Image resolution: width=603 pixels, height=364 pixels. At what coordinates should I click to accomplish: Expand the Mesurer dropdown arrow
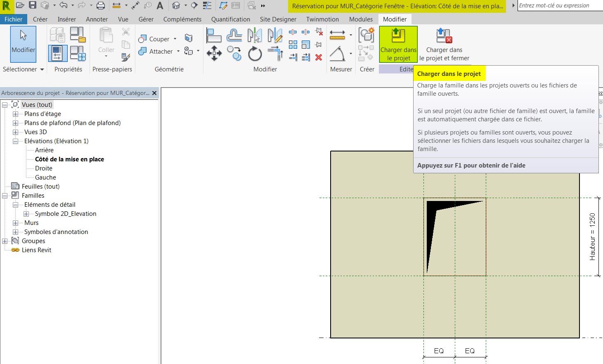351,35
